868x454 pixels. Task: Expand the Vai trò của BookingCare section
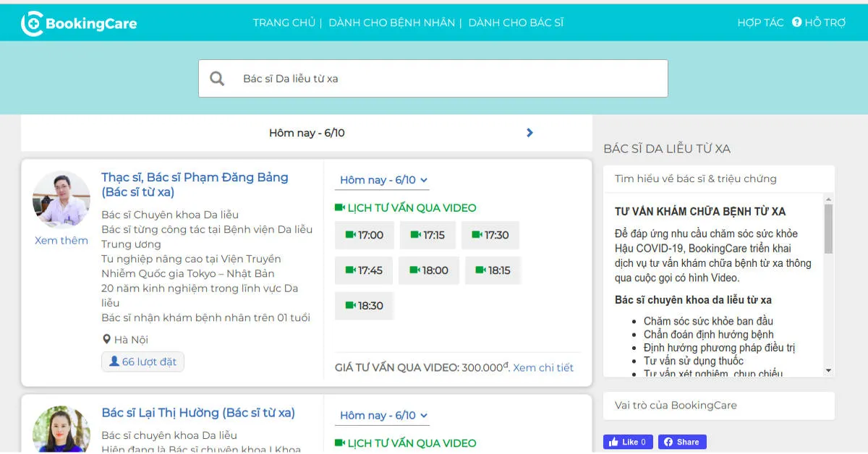(x=718, y=406)
